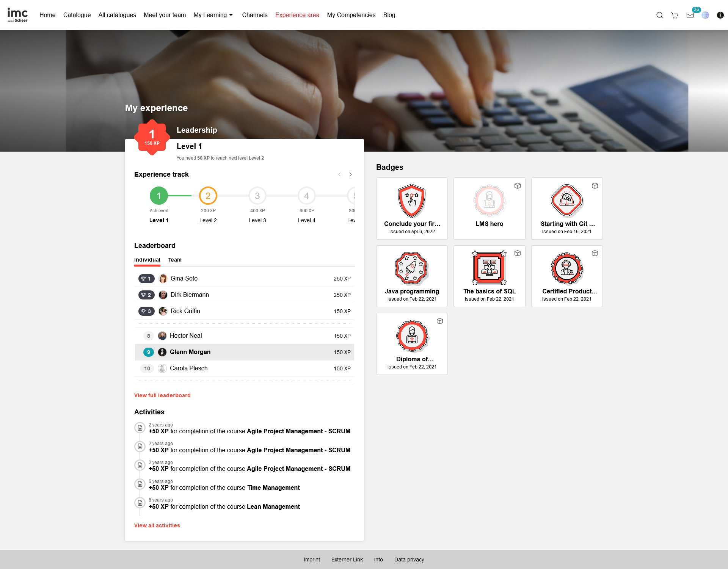Open the shopping cart icon

[675, 15]
